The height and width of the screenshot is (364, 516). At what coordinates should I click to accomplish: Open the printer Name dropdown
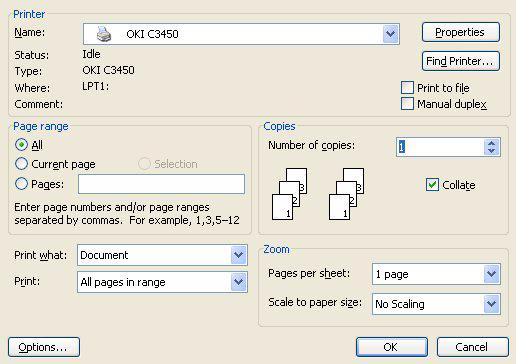[391, 34]
